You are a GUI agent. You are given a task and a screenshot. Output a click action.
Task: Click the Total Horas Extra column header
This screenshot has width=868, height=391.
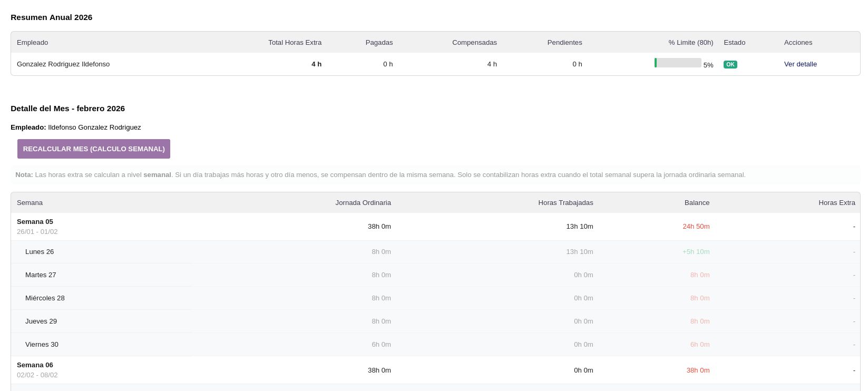pos(295,43)
